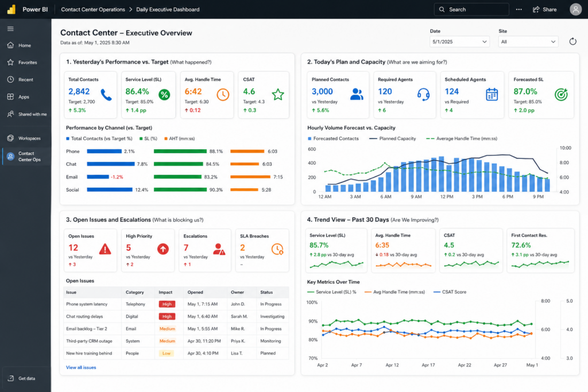Click the Phone channel blue contacts bar
Screen dimensions: 588x392
pyautogui.click(x=105, y=152)
